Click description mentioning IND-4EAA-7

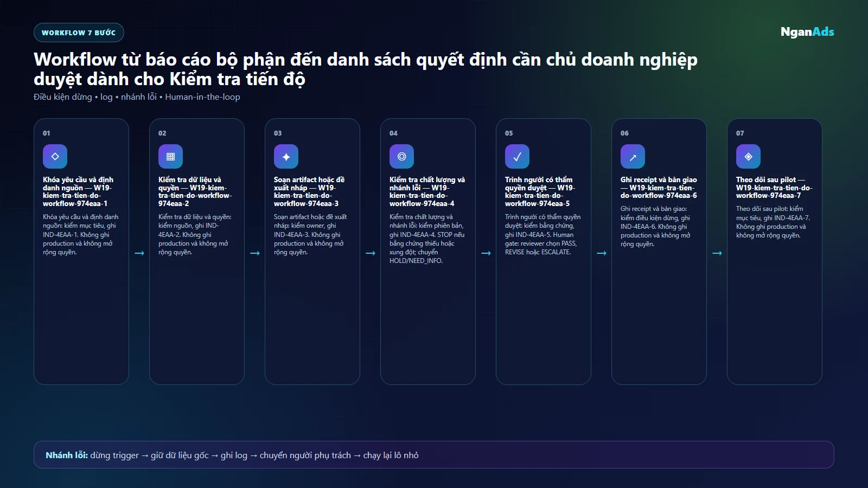pyautogui.click(x=773, y=222)
